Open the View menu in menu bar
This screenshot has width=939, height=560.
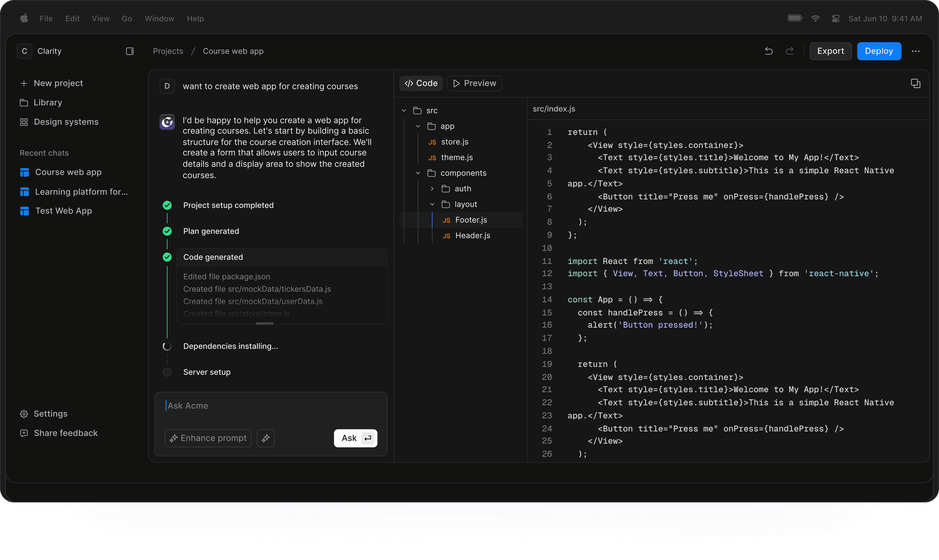pyautogui.click(x=100, y=19)
